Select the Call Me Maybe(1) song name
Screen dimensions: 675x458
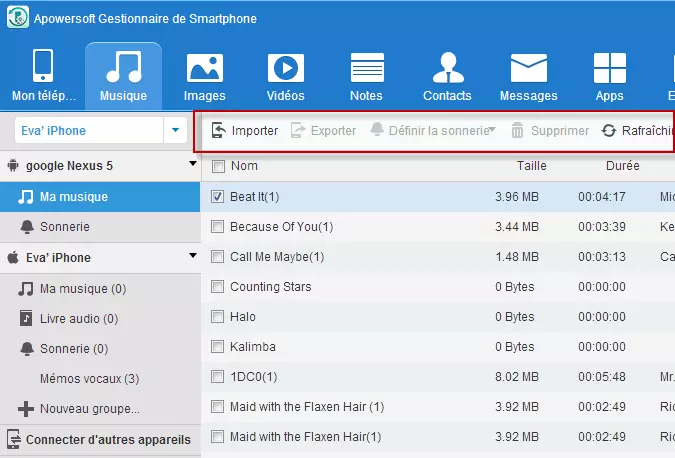[x=277, y=257]
